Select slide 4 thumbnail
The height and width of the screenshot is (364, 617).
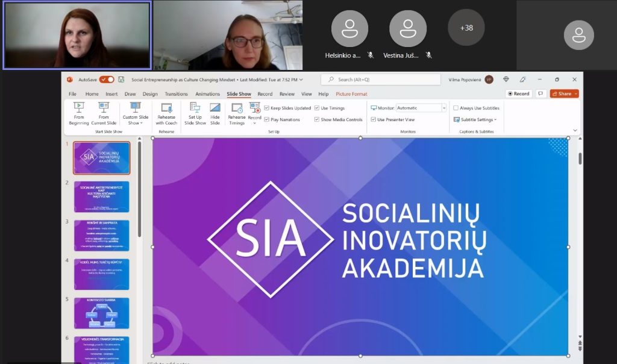[x=101, y=274]
